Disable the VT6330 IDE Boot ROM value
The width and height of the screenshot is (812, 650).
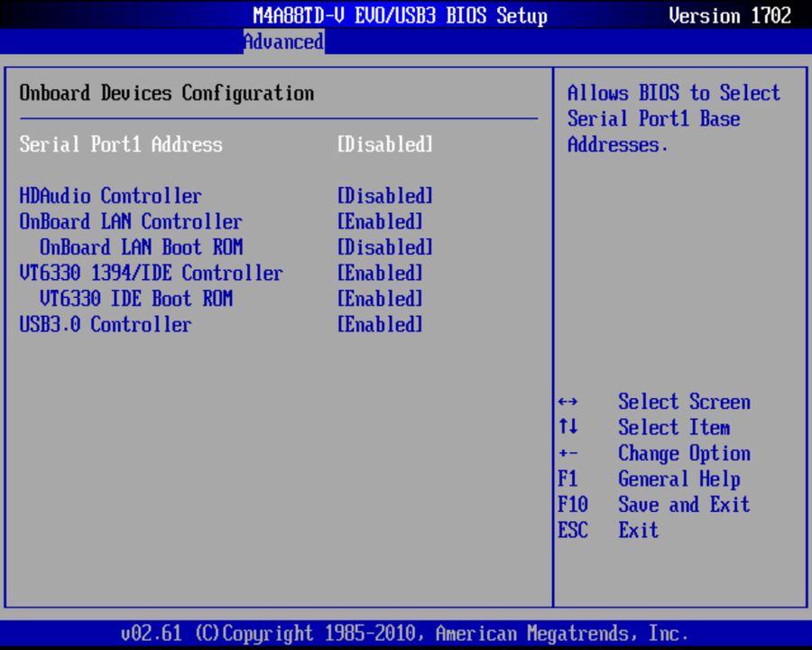380,299
